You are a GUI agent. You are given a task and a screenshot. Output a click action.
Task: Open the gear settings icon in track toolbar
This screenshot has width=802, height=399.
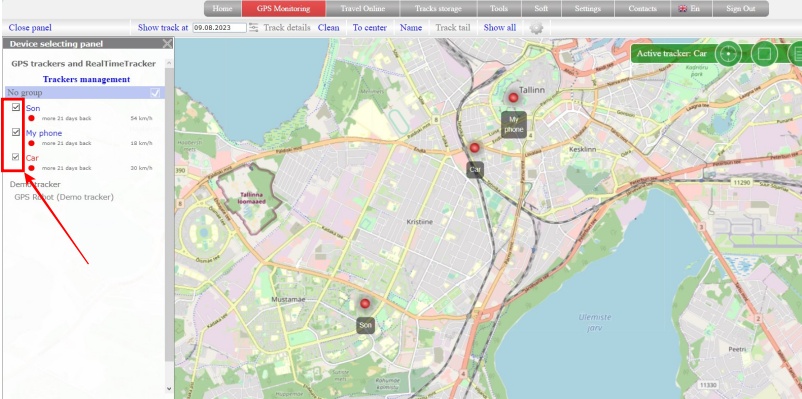point(536,28)
